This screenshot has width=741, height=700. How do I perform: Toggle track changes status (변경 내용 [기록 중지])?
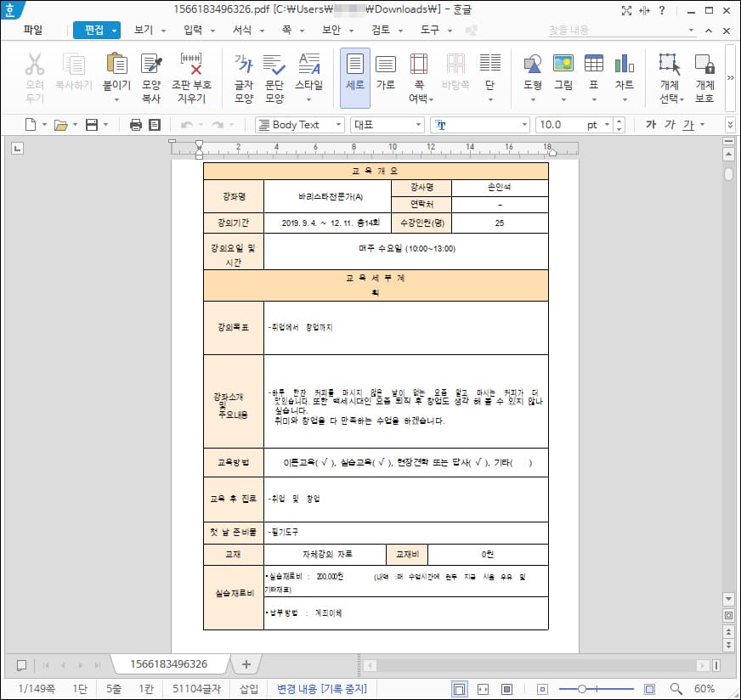(x=322, y=689)
